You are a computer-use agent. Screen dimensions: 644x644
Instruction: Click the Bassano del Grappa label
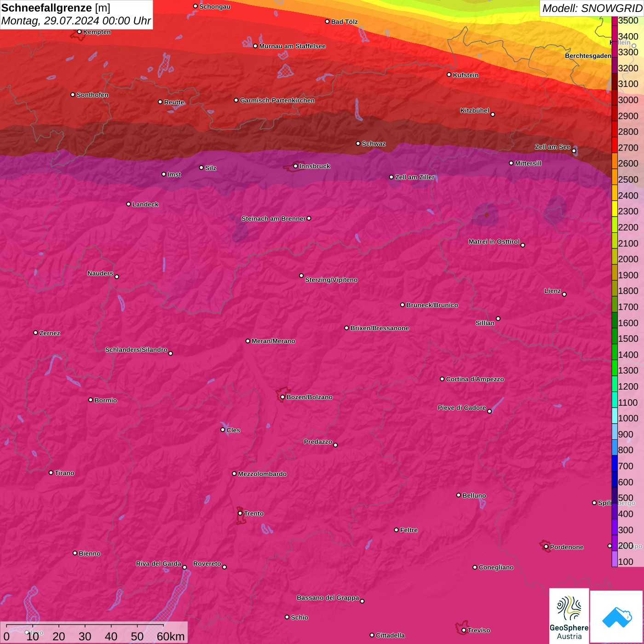tap(328, 598)
